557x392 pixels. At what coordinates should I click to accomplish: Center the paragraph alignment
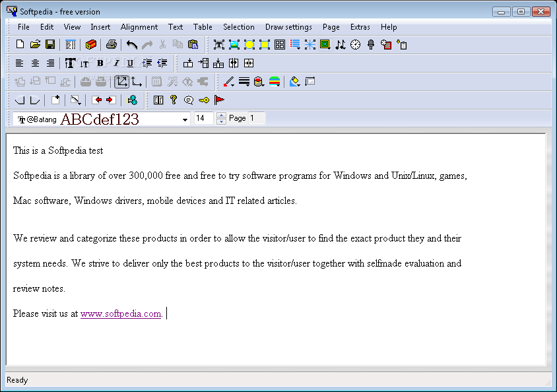(35, 63)
